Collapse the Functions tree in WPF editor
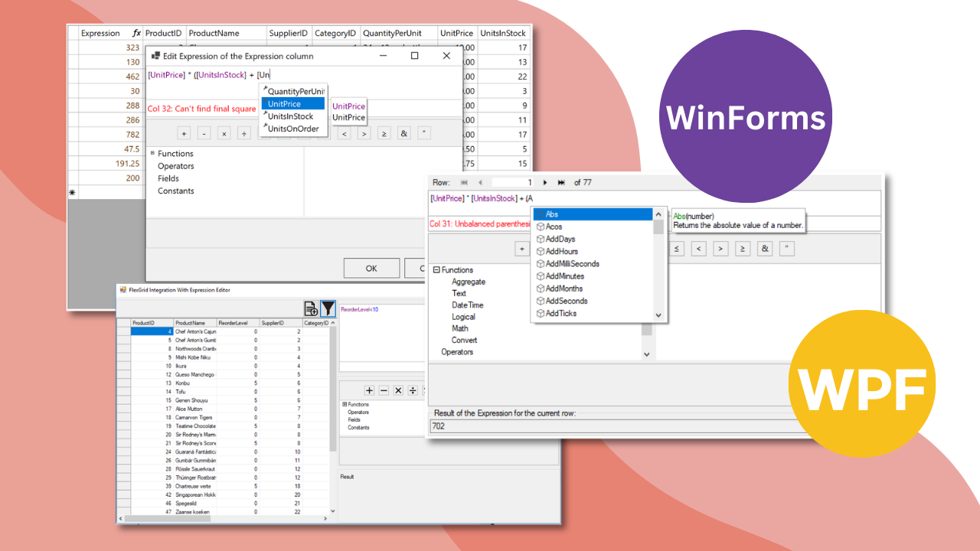Image resolution: width=980 pixels, height=551 pixels. [x=436, y=270]
